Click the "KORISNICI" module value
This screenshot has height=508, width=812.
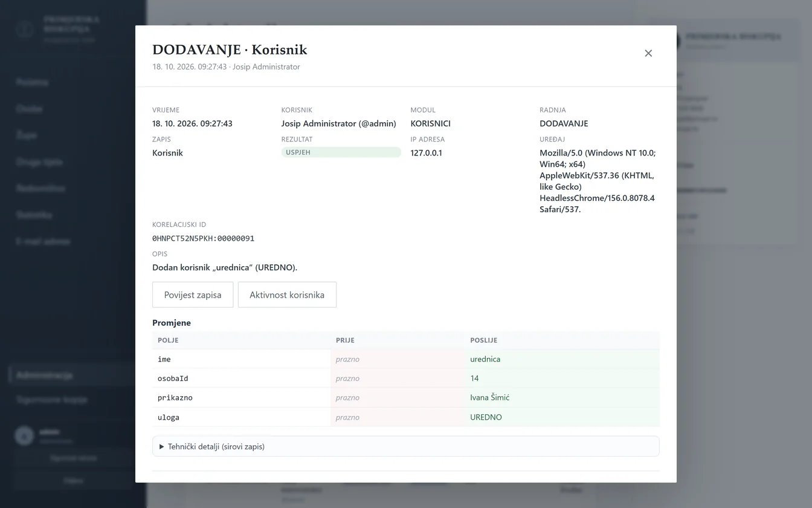click(430, 123)
